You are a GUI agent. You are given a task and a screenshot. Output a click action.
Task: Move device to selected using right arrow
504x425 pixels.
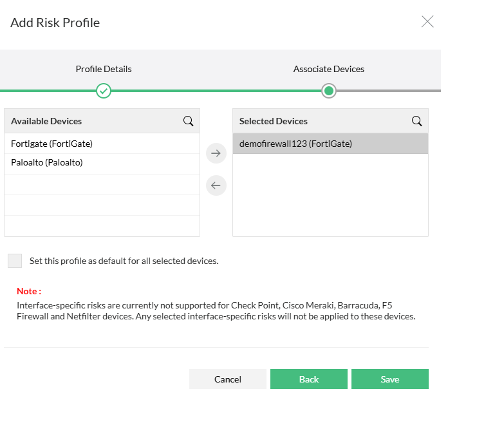(x=216, y=153)
